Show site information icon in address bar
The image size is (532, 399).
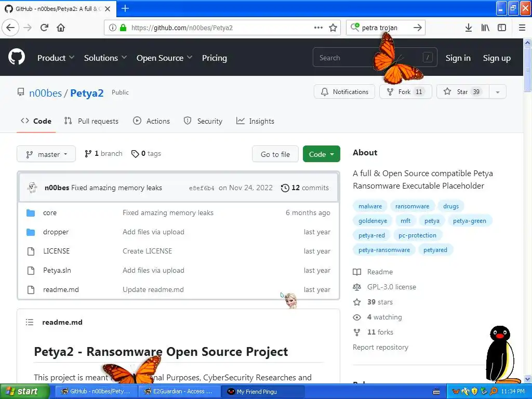coord(112,28)
